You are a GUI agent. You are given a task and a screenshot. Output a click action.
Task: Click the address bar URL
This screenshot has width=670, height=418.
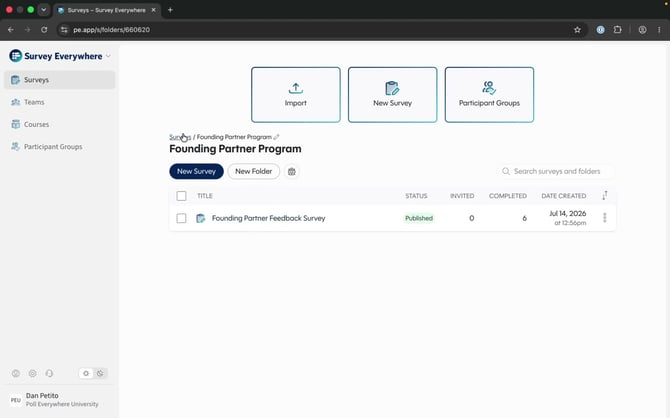pyautogui.click(x=112, y=29)
